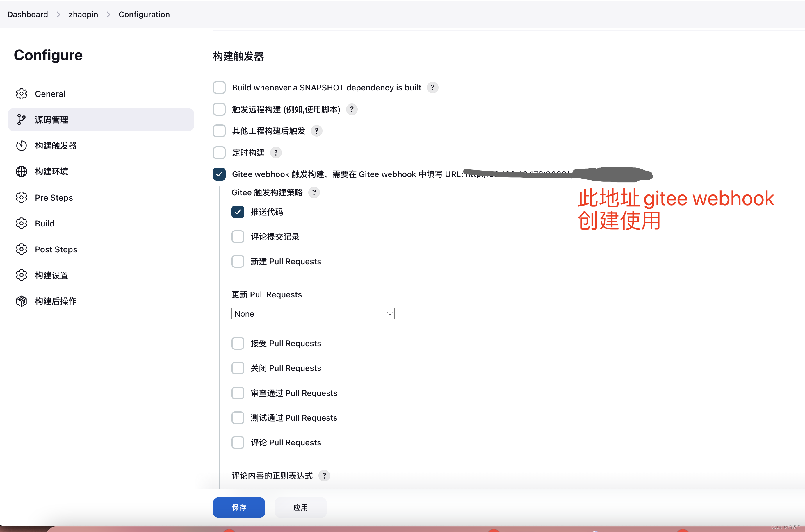Open zhaopin breadcrumb link

click(x=83, y=14)
